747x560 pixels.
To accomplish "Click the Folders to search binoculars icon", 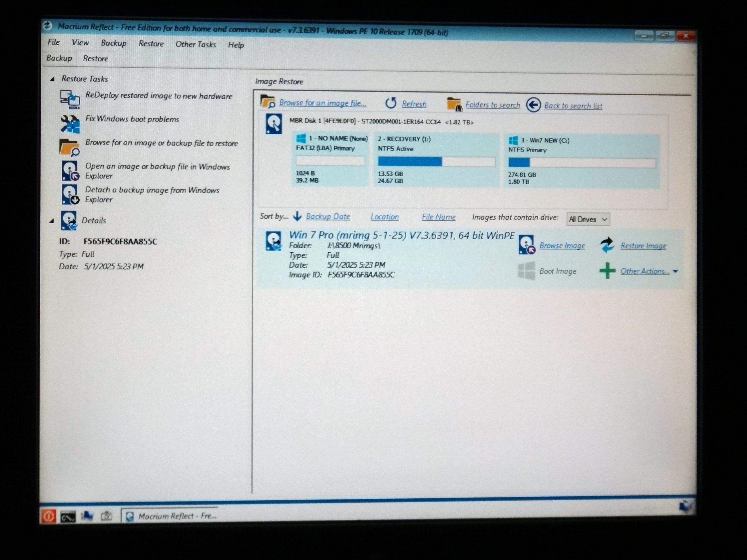I will point(454,104).
